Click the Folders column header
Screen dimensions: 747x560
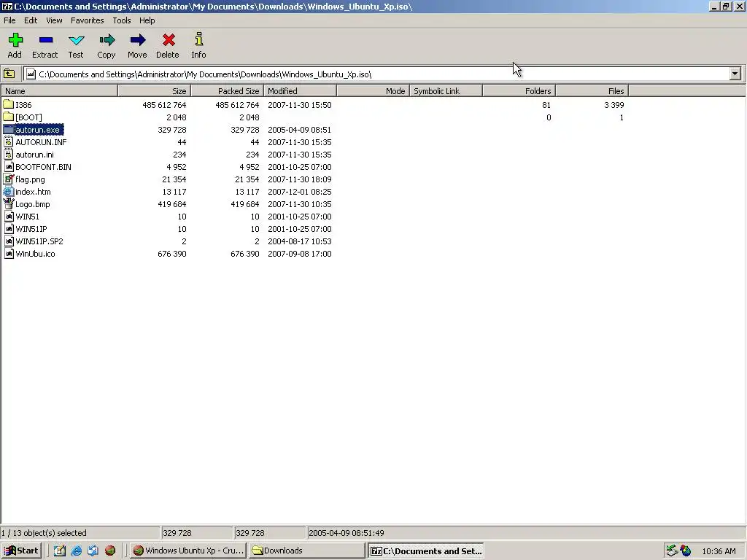click(519, 91)
